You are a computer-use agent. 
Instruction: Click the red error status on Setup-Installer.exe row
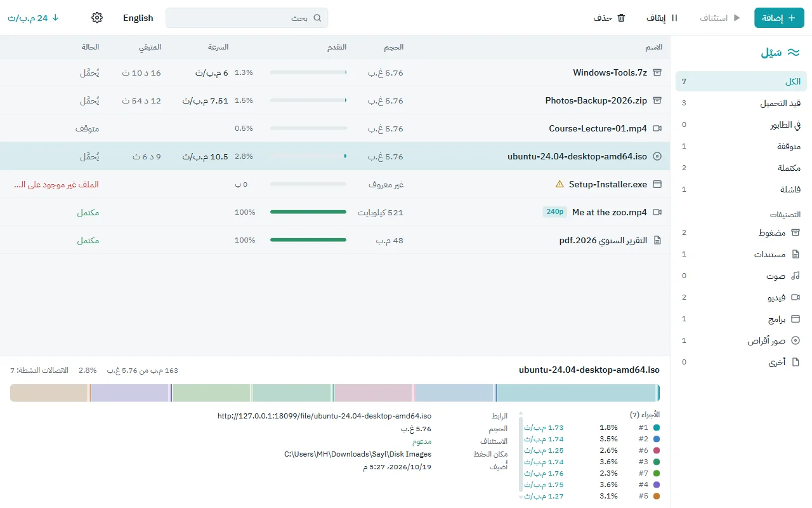pos(56,184)
